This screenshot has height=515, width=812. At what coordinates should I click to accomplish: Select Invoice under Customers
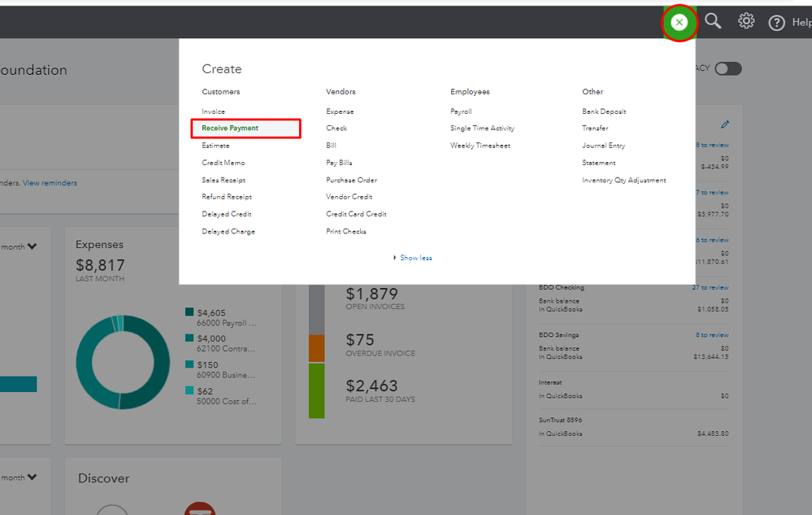(213, 111)
